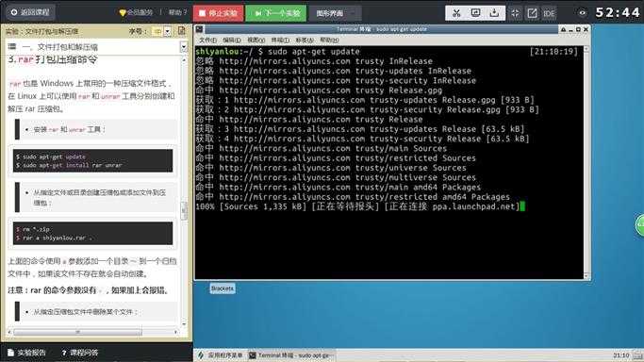Viewport: 644px width, 362px height.
Task: Click the green circle button at the right screen edge
Action: tap(640, 225)
